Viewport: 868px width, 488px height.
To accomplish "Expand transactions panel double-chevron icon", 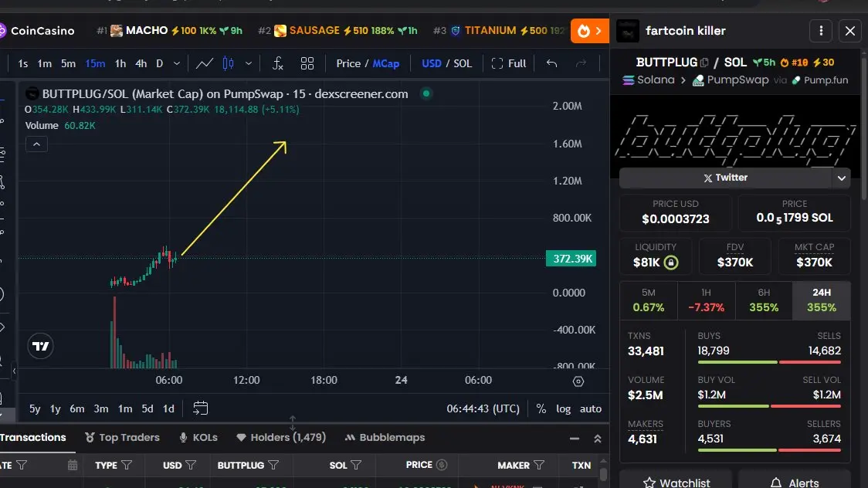I will pos(597,439).
